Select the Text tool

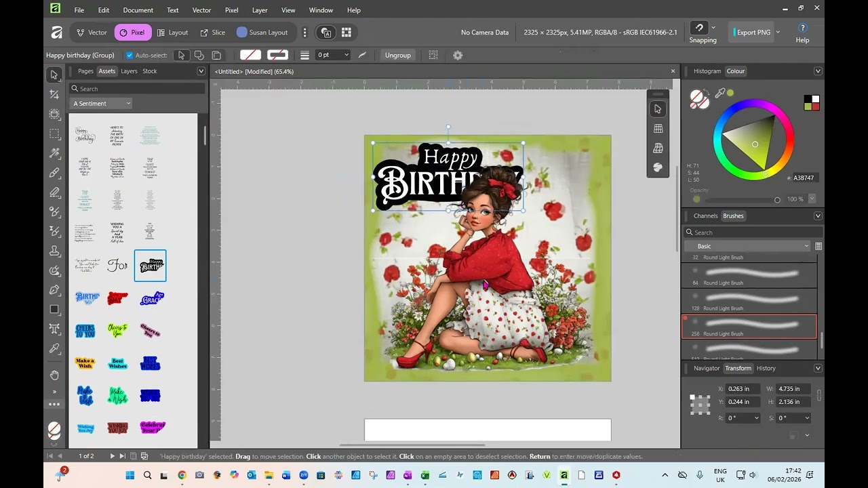point(54,329)
